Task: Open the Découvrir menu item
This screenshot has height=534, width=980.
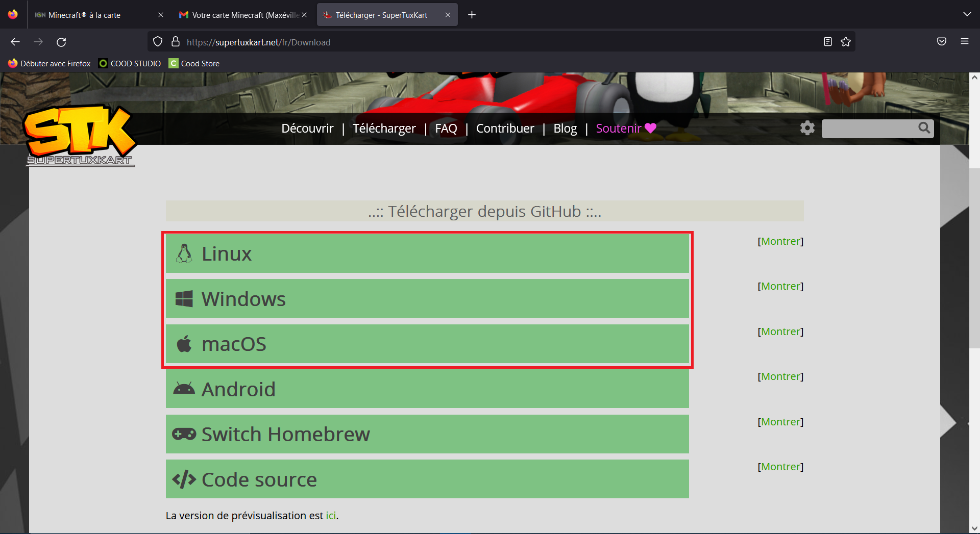Action: coord(307,129)
